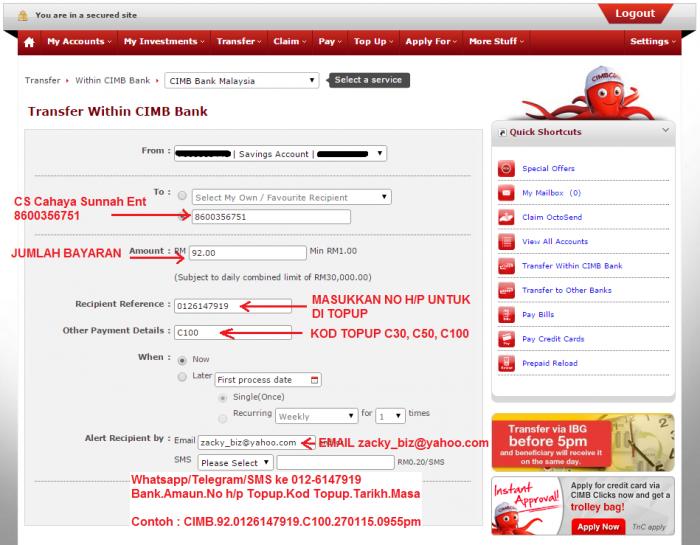Select the Later radio option
This screenshot has height=545, width=700.
pyautogui.click(x=182, y=377)
